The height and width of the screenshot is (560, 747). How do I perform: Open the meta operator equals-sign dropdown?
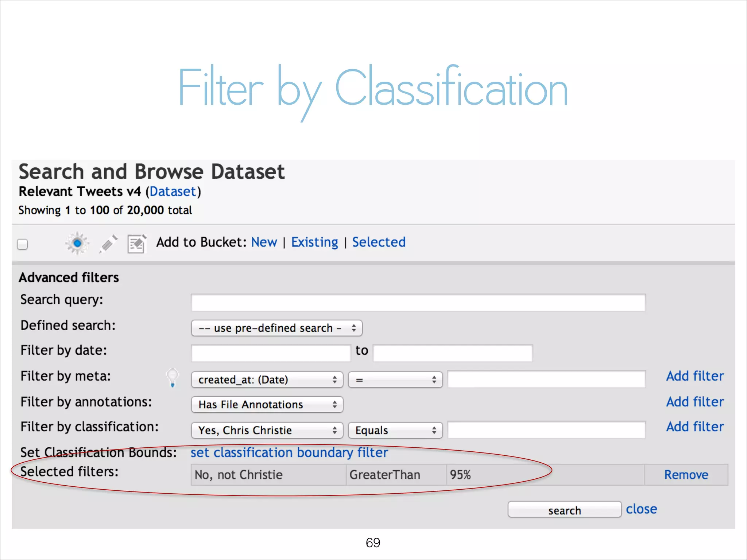pyautogui.click(x=395, y=380)
